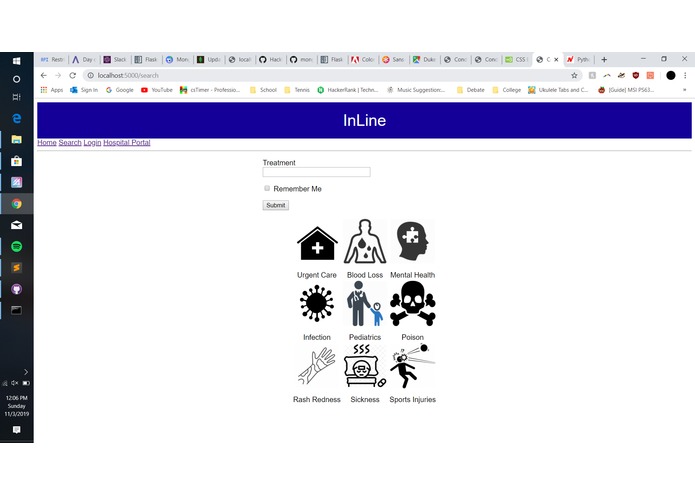
Task: Pick the Sports Injuries icon
Action: click(x=413, y=366)
